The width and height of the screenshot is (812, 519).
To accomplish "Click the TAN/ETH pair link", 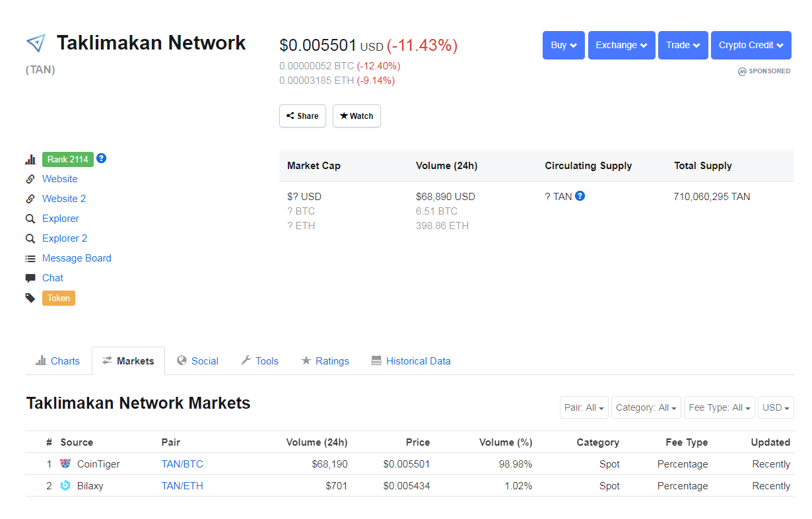I will pyautogui.click(x=182, y=486).
